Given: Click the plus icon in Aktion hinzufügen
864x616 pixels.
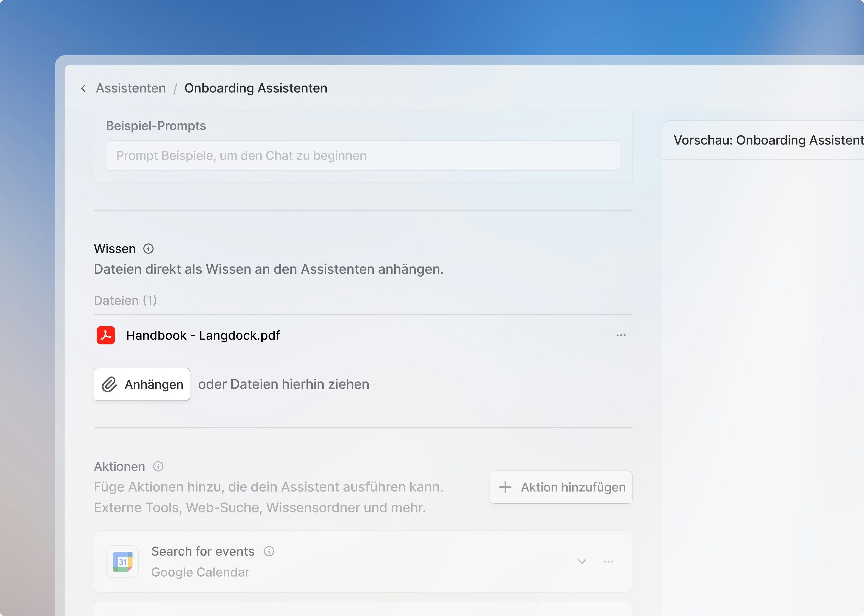Looking at the screenshot, I should coord(505,487).
